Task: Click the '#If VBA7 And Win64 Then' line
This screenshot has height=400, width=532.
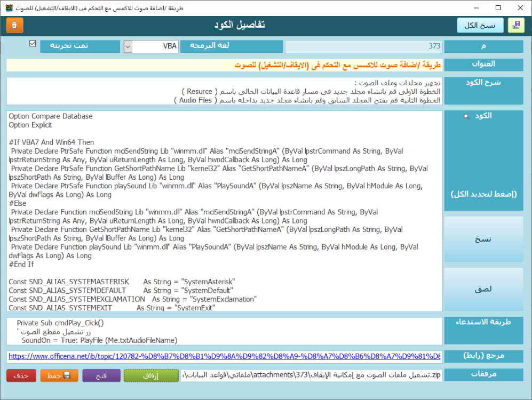Action: click(51, 142)
